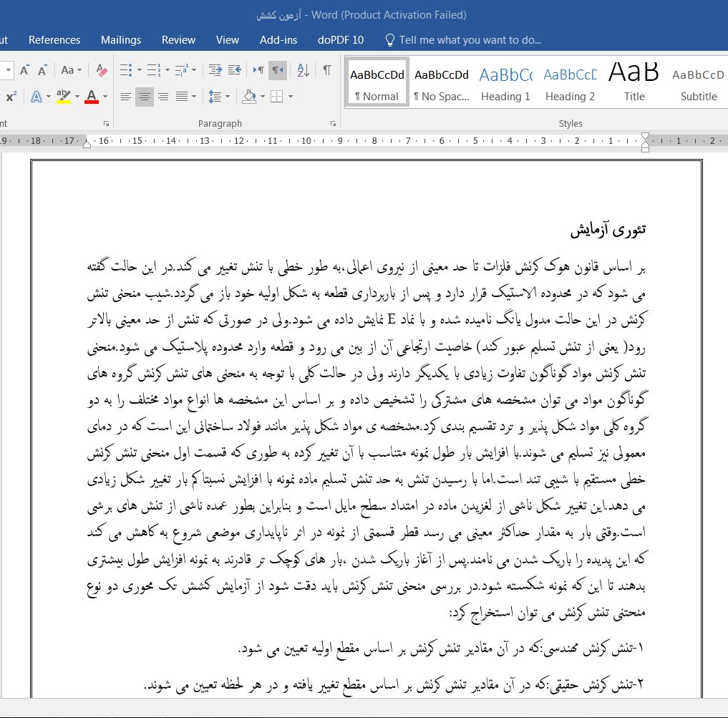This screenshot has height=718, width=728.
Task: Open the font color dropdown arrow
Action: pyautogui.click(x=105, y=97)
